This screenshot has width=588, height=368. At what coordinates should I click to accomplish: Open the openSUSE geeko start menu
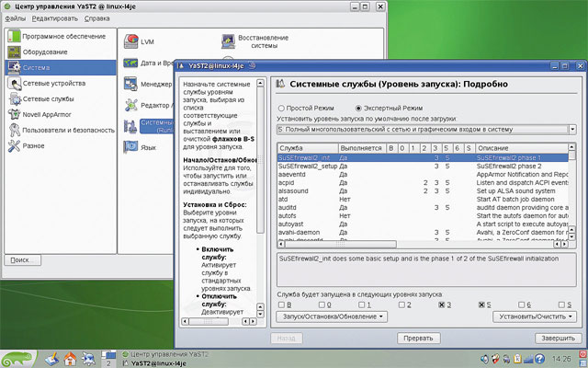click(18, 359)
